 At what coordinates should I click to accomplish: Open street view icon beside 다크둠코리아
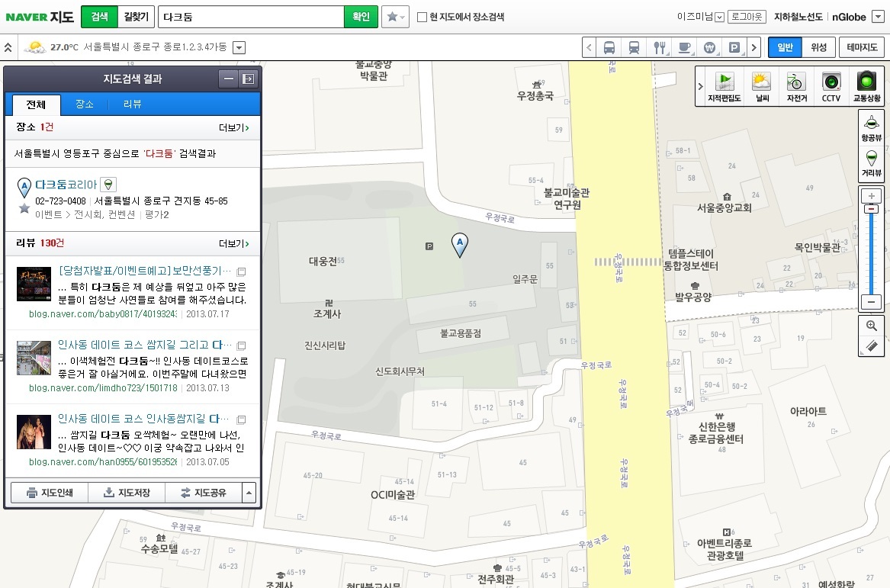[108, 185]
